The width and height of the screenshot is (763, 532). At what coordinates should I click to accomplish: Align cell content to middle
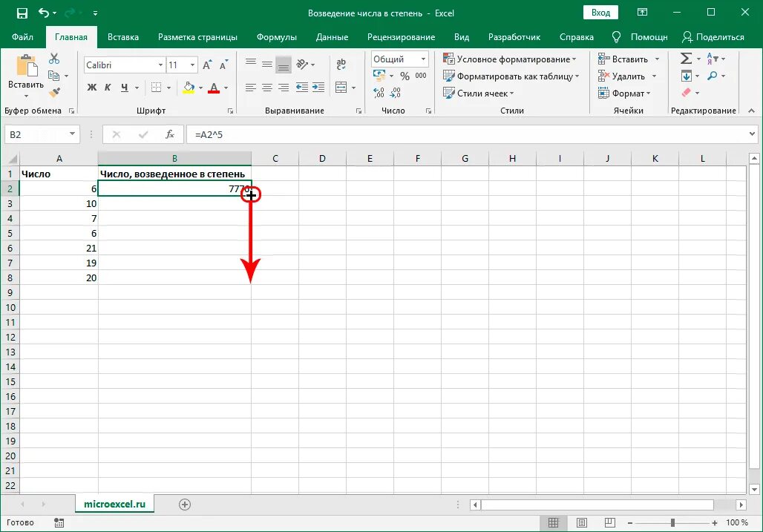point(267,63)
